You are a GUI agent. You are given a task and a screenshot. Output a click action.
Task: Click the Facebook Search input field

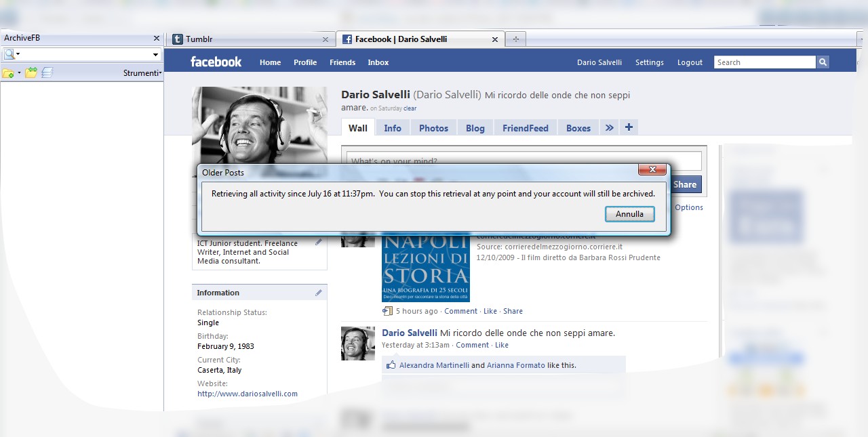coord(764,62)
